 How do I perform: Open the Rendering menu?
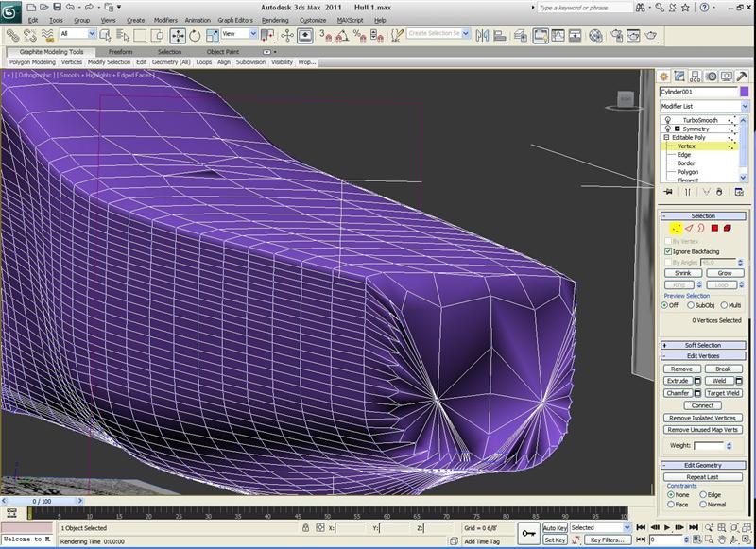point(275,20)
